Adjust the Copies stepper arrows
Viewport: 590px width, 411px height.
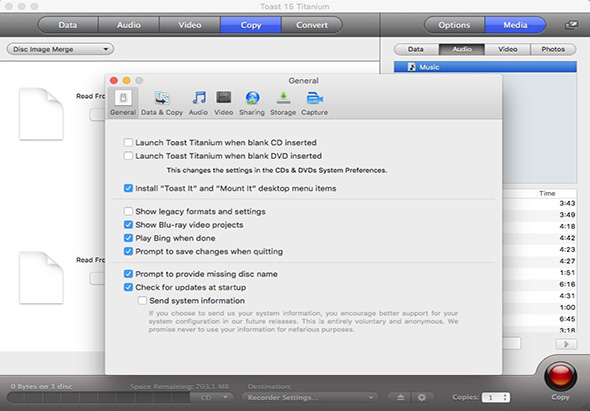click(505, 397)
